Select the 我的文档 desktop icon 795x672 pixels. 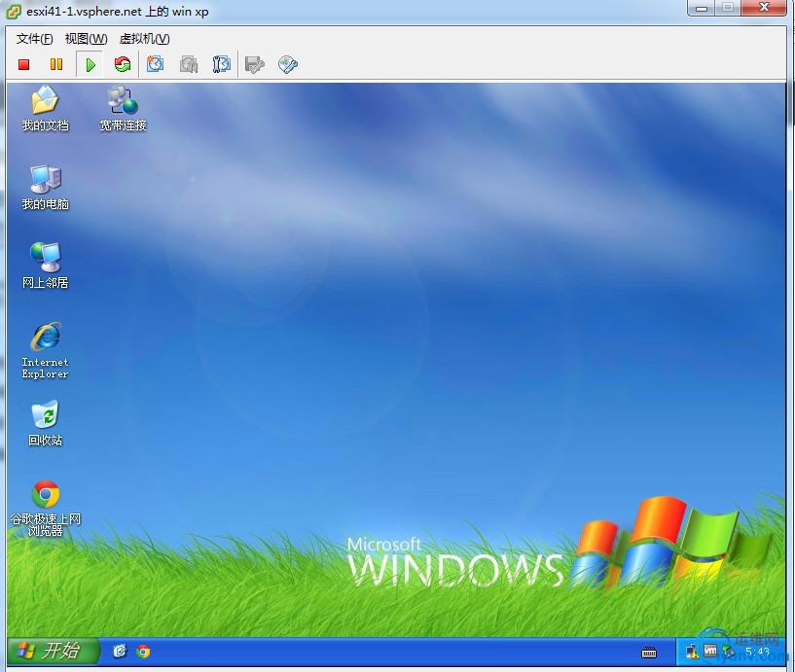pos(45,109)
